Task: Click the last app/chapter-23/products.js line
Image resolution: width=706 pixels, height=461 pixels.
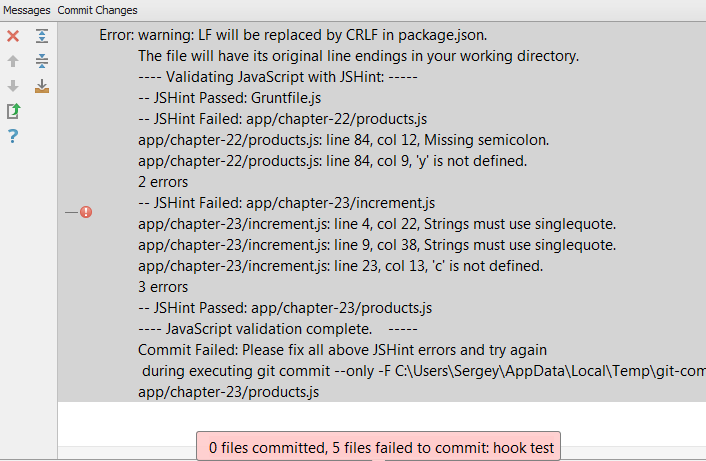Action: tap(228, 392)
